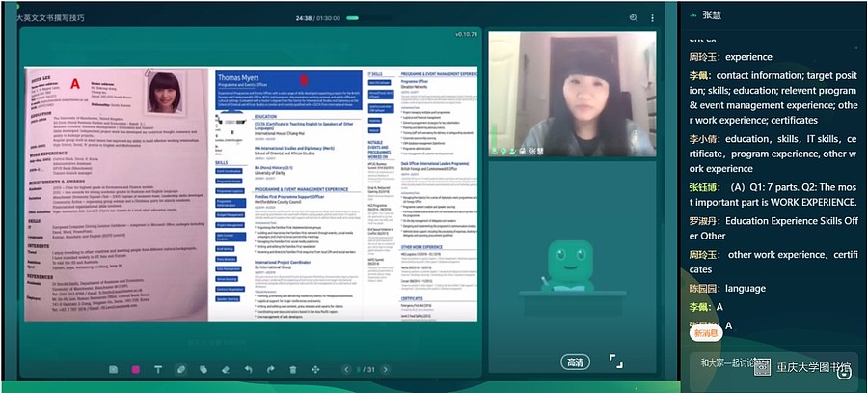Click the slide page counter of 31
The height and width of the screenshot is (393, 868).
point(366,369)
